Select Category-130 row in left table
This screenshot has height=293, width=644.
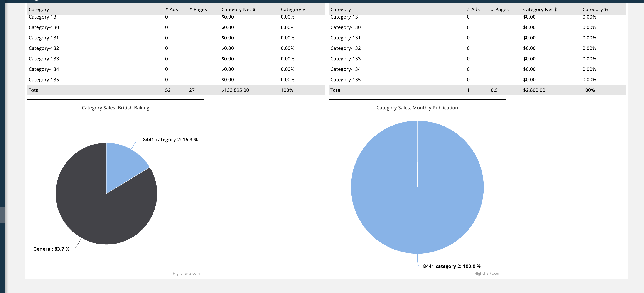point(175,27)
